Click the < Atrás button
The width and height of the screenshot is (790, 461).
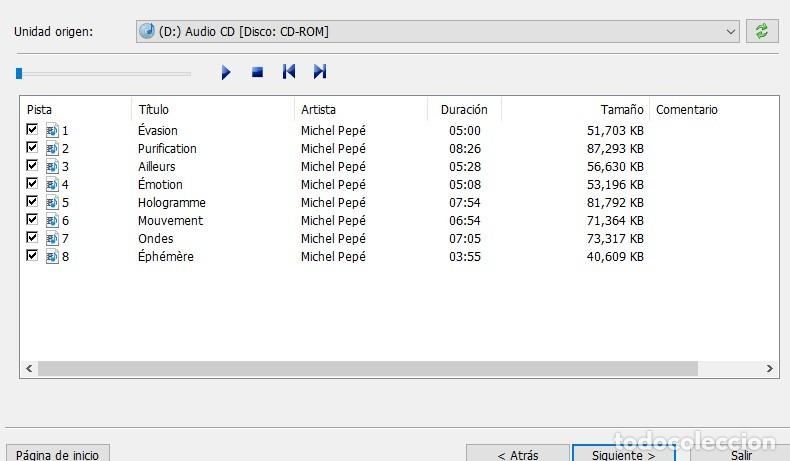(x=518, y=453)
